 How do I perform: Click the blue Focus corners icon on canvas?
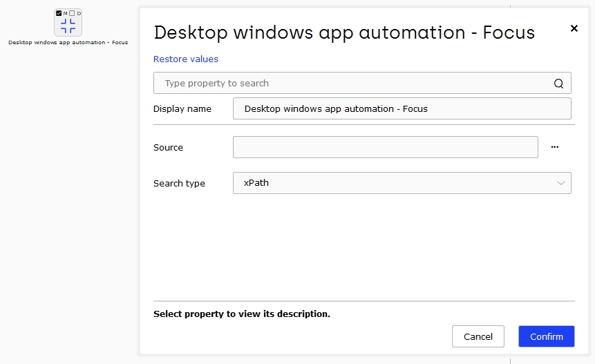click(x=68, y=26)
